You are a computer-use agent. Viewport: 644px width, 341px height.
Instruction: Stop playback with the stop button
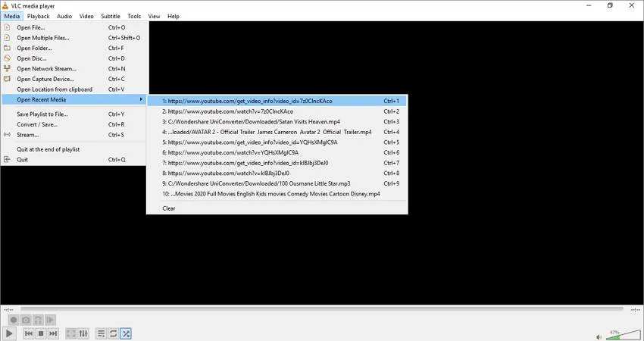tap(41, 333)
